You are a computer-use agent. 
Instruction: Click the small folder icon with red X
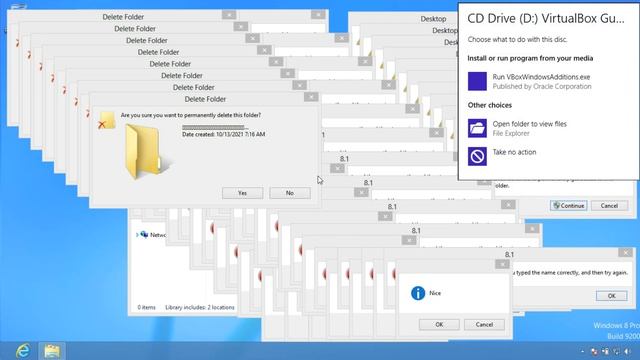point(107,121)
